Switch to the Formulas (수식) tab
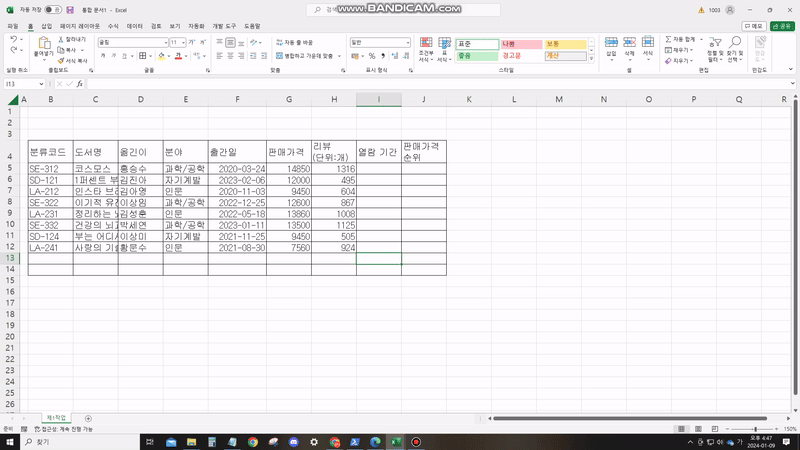Image resolution: width=800 pixels, height=450 pixels. point(113,26)
